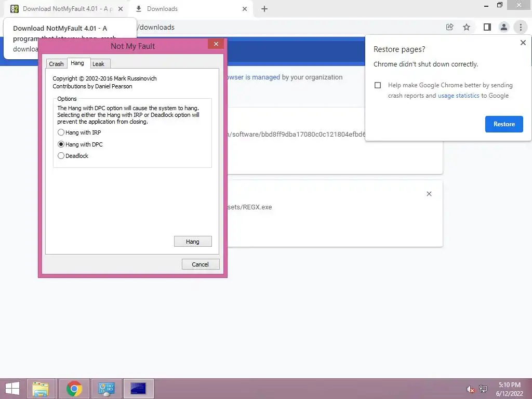Viewport: 532px width, 399px height.
Task: Click the Restore button in Chrome
Action: click(504, 124)
